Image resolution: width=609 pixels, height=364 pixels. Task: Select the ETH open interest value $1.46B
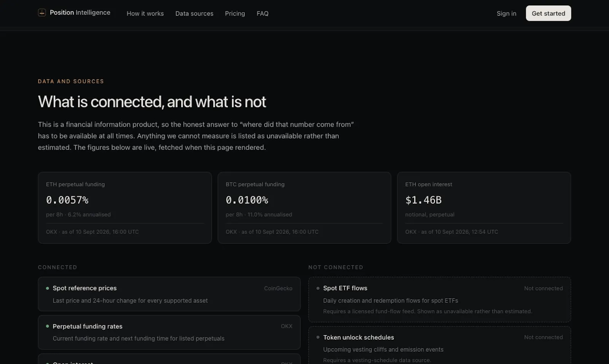click(x=423, y=200)
